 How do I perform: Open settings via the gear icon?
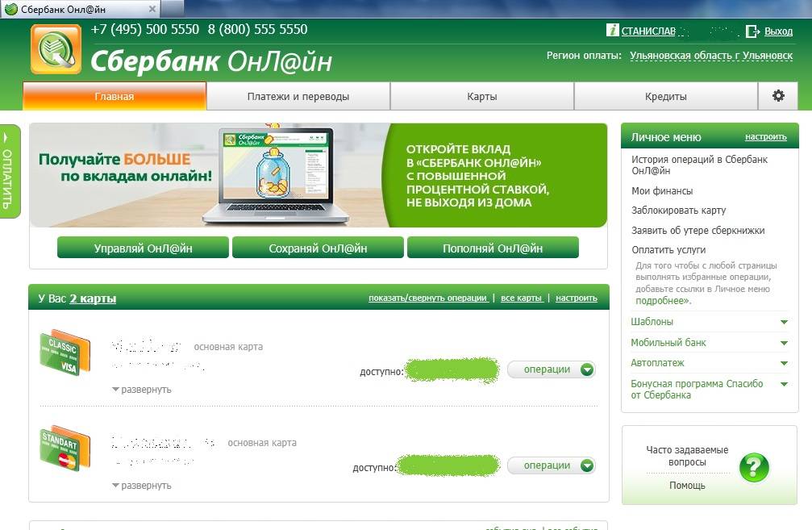778,96
